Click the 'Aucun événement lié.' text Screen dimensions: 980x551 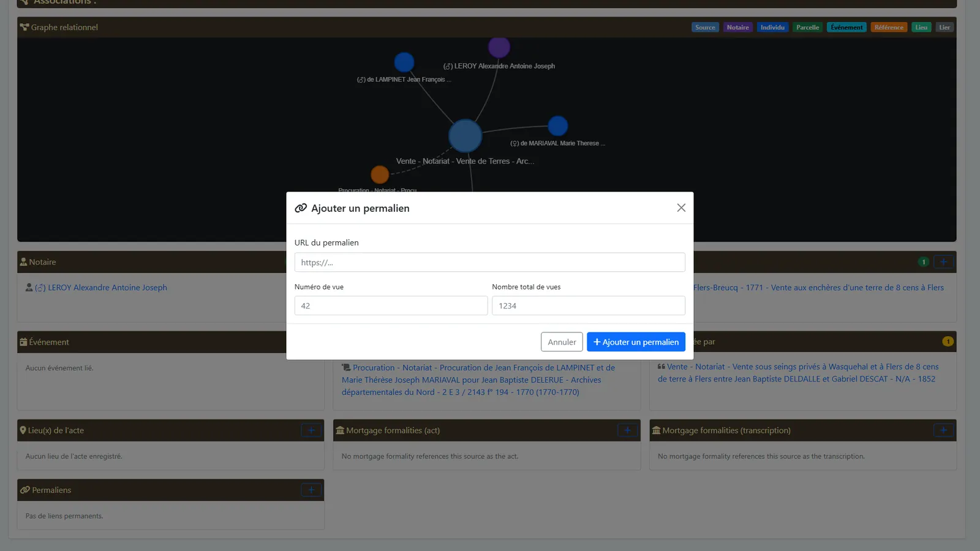point(59,368)
